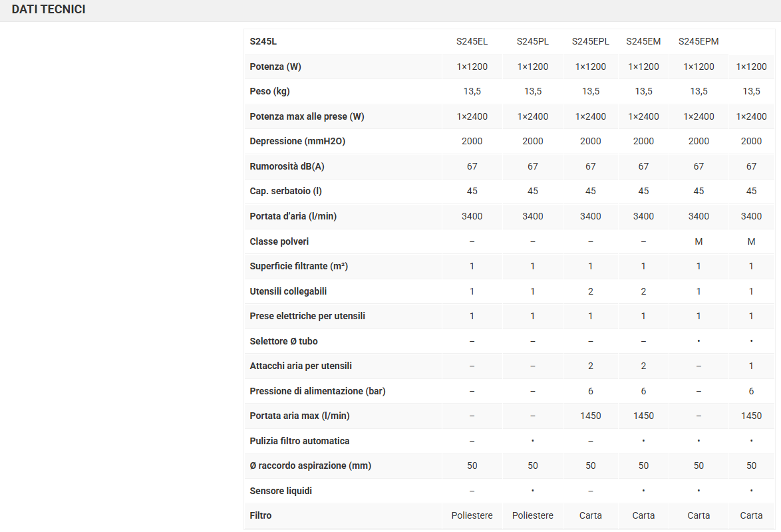Click the Potenza (W) row label
Screen dimensions: 781x532
coord(275,66)
